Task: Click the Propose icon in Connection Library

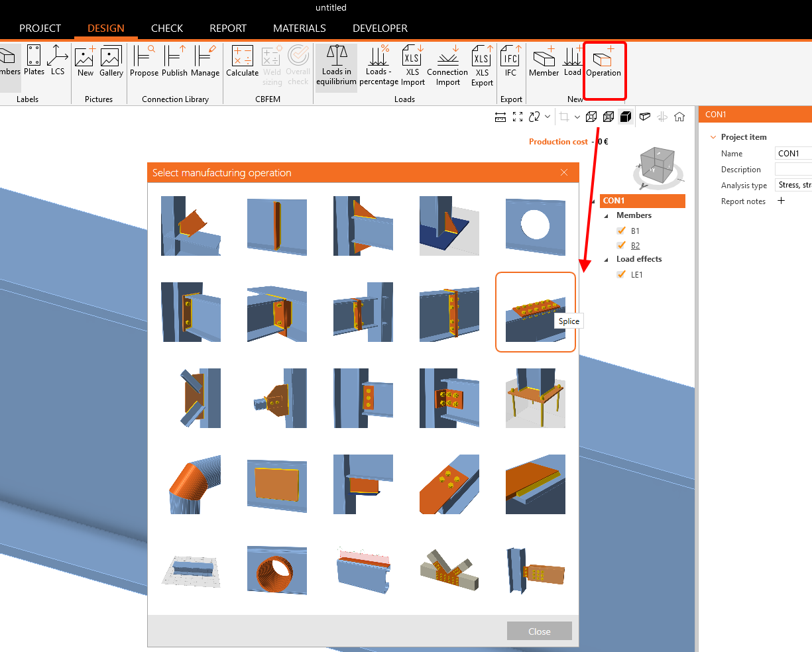Action: [x=144, y=64]
